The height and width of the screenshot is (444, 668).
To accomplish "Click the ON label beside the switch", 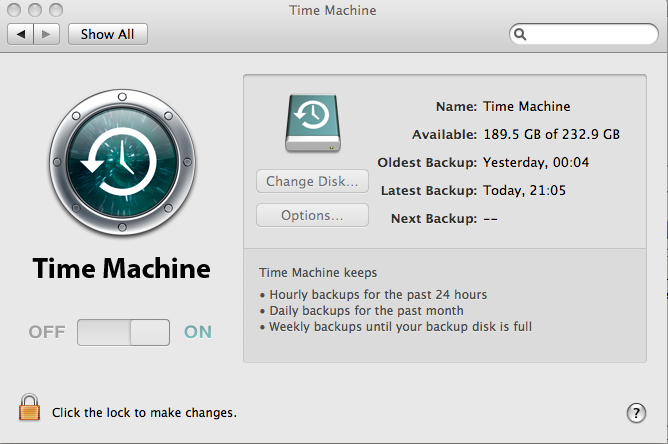I will point(198,332).
